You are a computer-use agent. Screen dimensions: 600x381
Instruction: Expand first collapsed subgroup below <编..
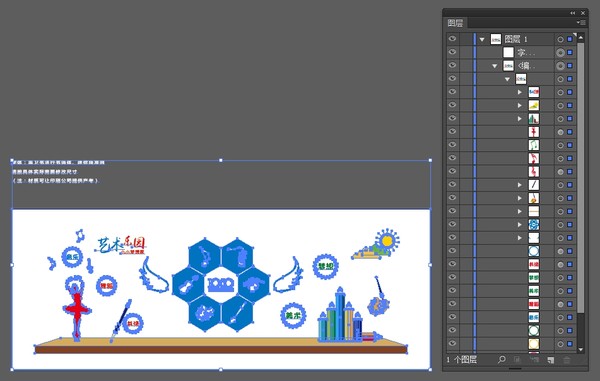pyautogui.click(x=520, y=92)
